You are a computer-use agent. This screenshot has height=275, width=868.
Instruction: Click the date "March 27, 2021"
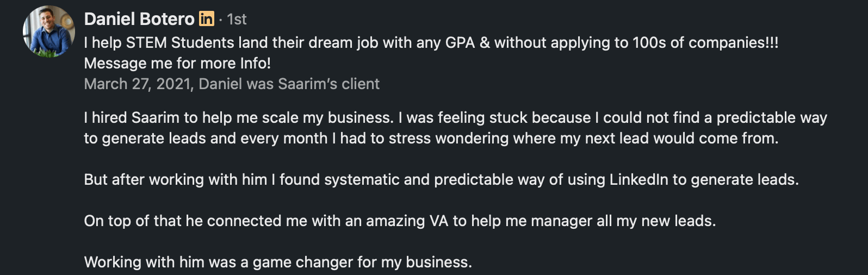138,84
